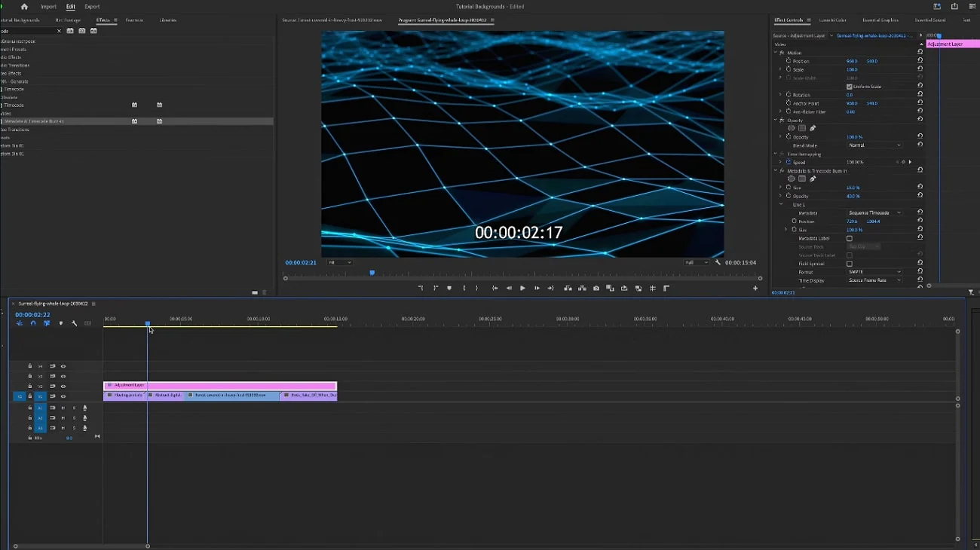Switch to the Essential Sound panel tab
980x550 pixels.
point(929,20)
